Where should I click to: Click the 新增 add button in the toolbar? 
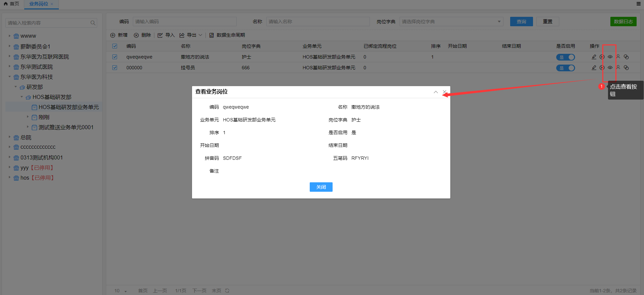(119, 35)
